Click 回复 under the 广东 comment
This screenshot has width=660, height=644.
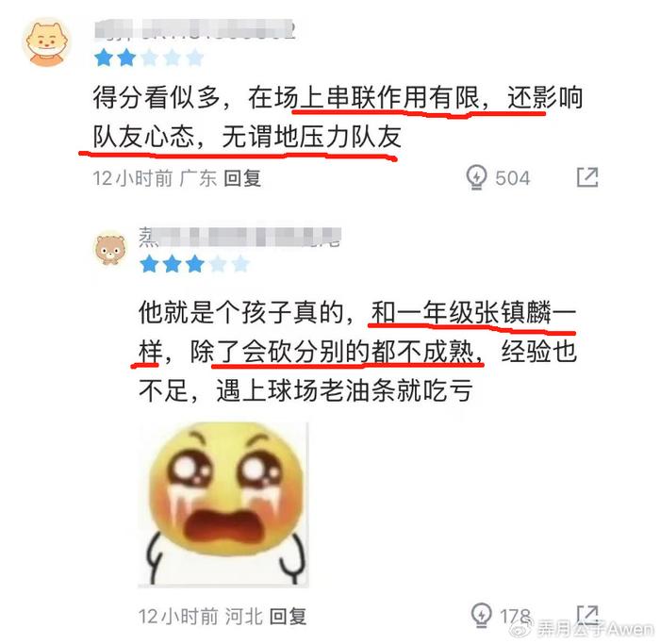pos(242,178)
